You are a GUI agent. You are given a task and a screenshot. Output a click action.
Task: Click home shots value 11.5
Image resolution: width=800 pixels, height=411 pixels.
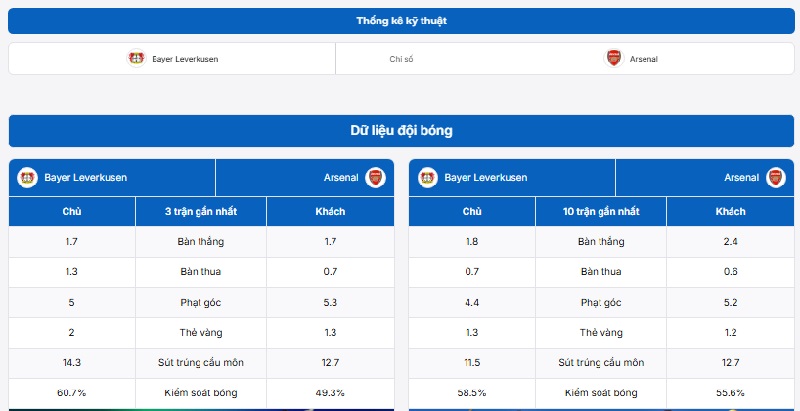tap(472, 363)
